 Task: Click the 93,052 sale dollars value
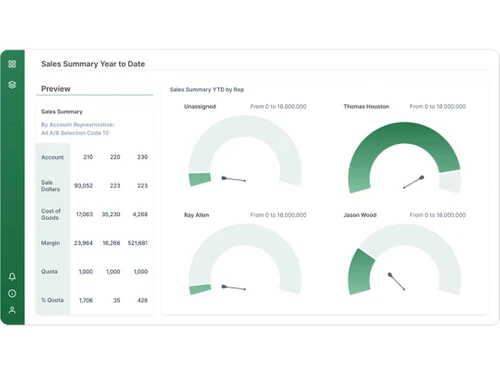point(83,186)
